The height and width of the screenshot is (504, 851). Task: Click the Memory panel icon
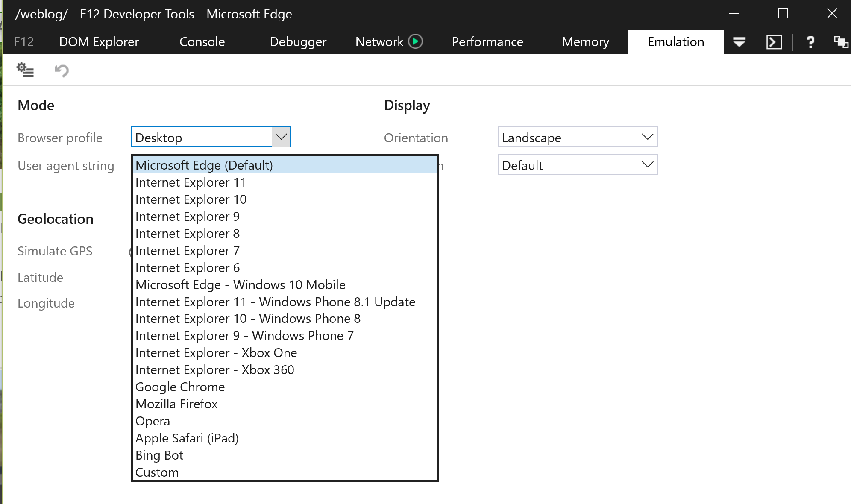click(x=586, y=42)
